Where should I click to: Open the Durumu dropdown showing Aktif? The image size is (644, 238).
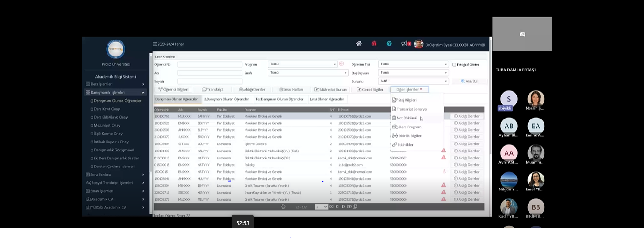[x=414, y=81]
